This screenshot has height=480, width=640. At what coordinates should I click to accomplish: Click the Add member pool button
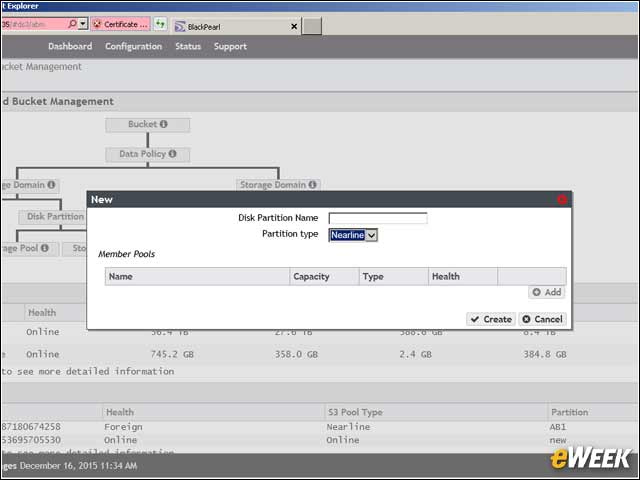click(x=547, y=292)
